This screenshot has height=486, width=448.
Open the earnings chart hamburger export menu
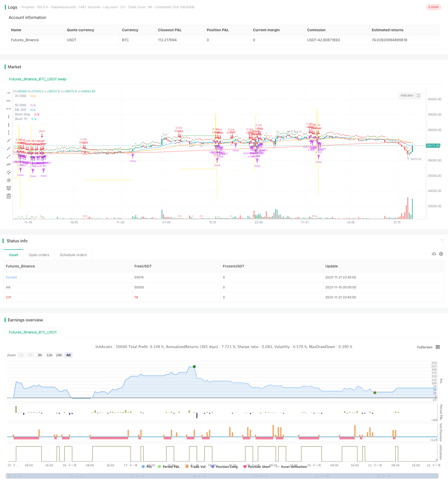point(438,347)
